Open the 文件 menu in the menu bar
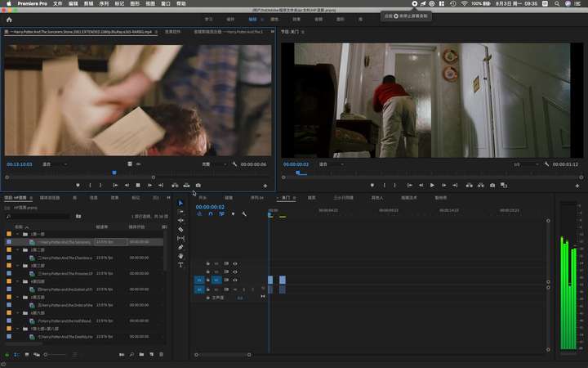Screen dimensions: 588x368 click(57, 3)
